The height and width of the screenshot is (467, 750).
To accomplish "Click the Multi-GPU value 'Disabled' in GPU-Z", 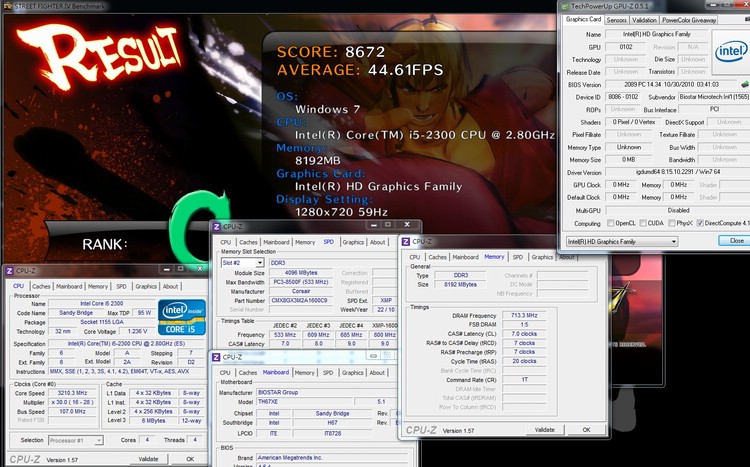I will (x=678, y=210).
